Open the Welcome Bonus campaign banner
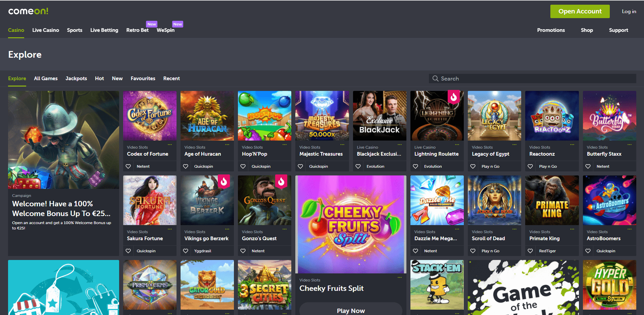 point(63,173)
